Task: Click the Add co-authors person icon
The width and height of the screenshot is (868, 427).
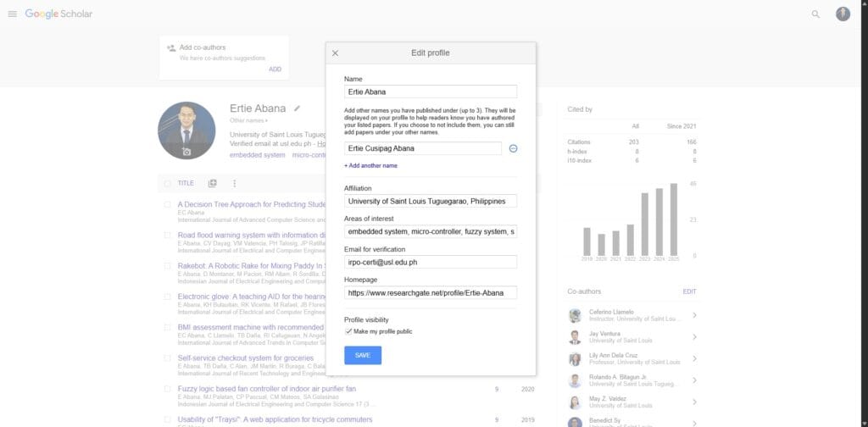Action: coord(171,48)
